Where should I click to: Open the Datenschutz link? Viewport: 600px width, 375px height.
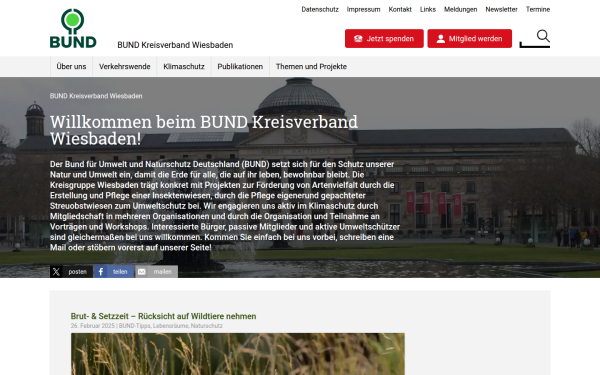[x=320, y=9]
